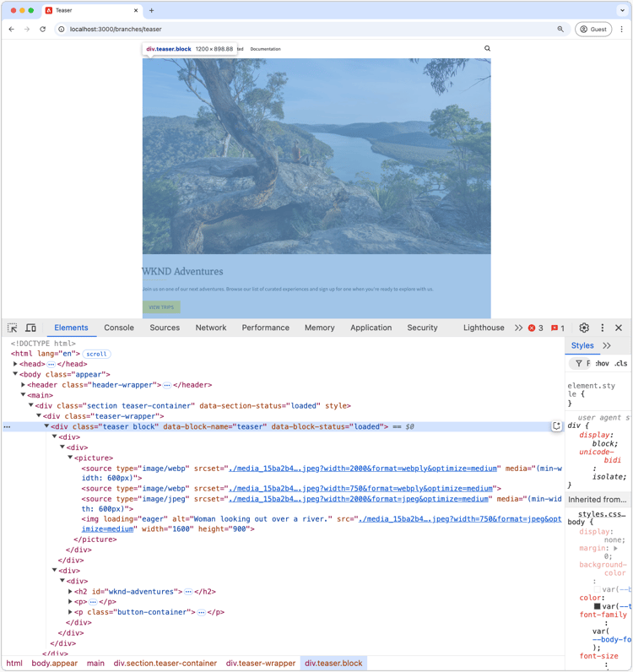Image resolution: width=633 pixels, height=672 pixels.
Task: Close the DevTools panel
Action: 619,328
